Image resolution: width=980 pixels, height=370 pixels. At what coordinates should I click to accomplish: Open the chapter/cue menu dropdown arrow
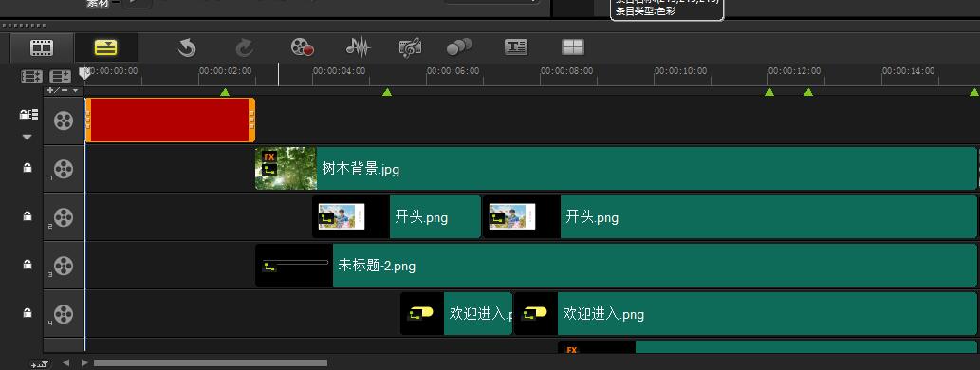(76, 91)
